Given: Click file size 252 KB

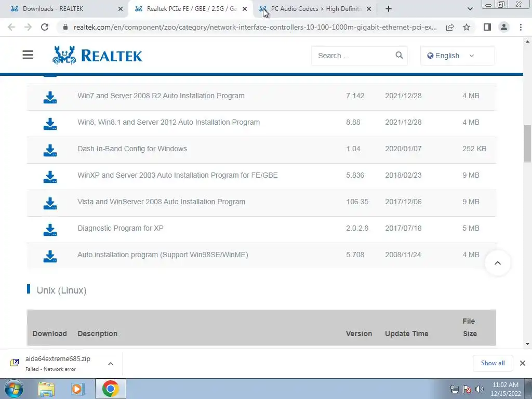Looking at the screenshot, I should [474, 149].
